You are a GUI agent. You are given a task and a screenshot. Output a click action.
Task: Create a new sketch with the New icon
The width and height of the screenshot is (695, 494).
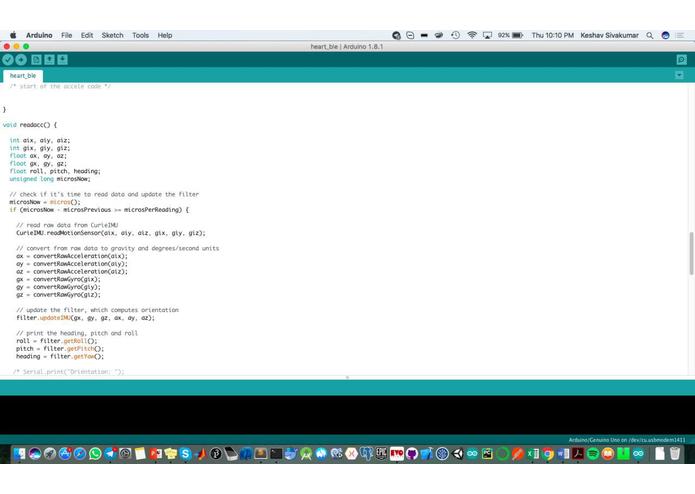(x=36, y=60)
